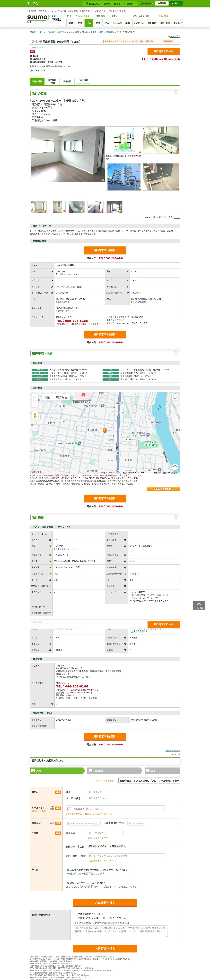Click 価格更新お知らせメール button

tap(115, 41)
